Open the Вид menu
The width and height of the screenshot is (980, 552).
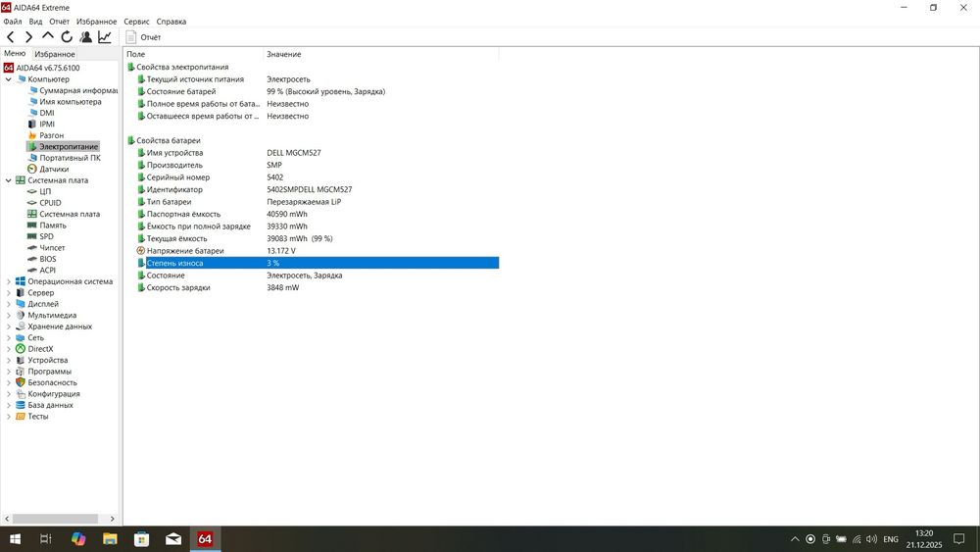coord(35,22)
